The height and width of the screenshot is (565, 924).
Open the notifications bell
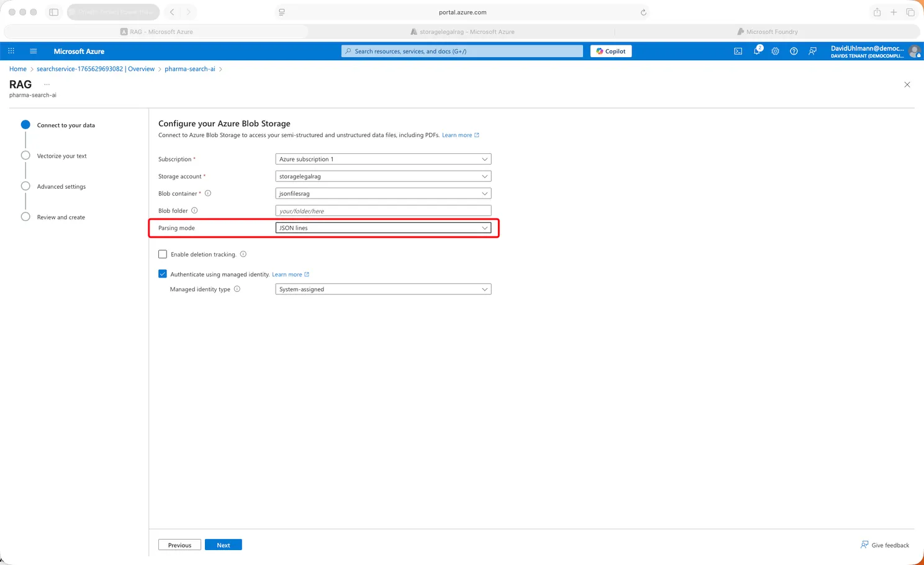(x=757, y=51)
